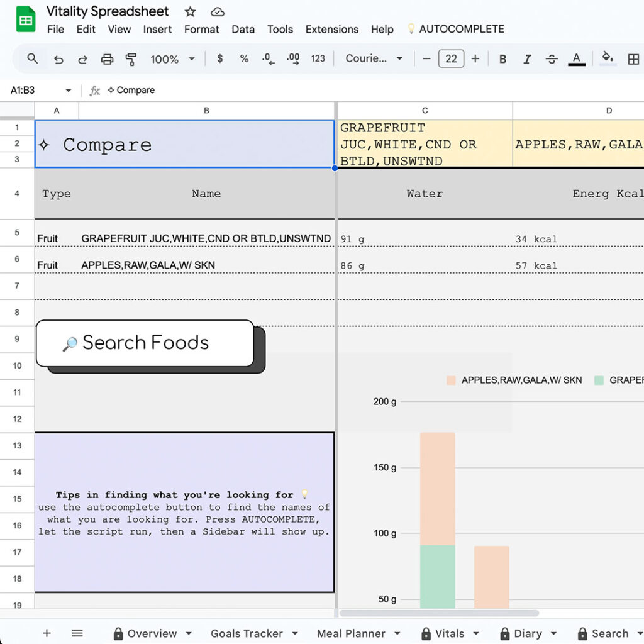Toggle italic formatting
Screen dimensions: 644x644
527,59
